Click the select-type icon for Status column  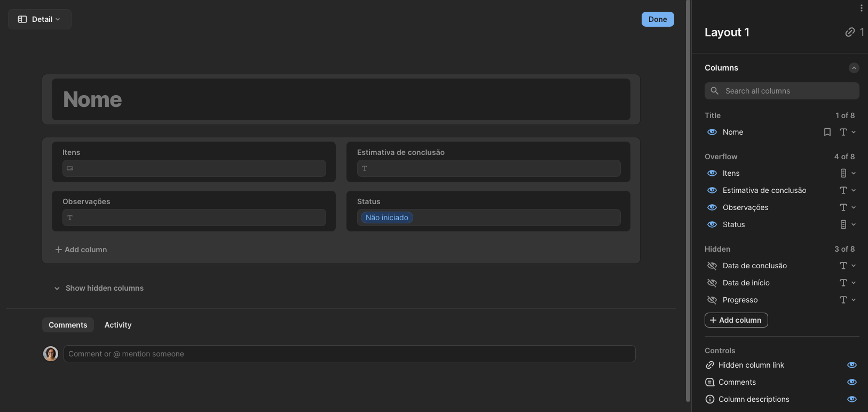click(843, 224)
